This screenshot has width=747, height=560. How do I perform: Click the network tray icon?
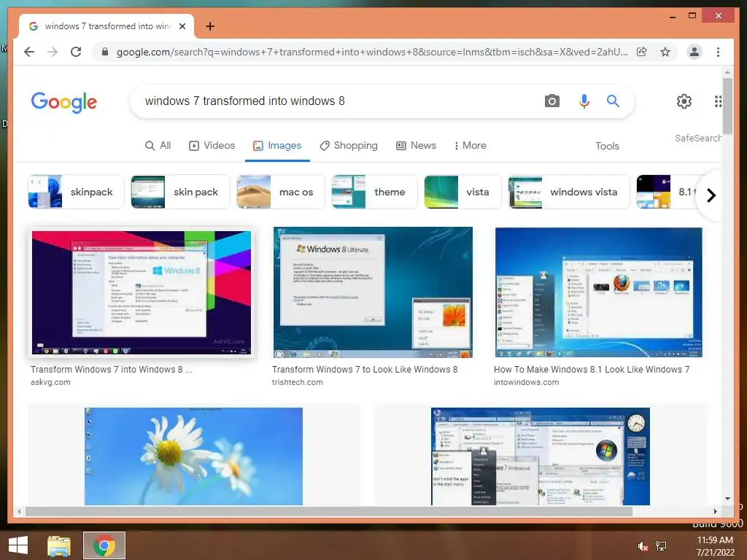pos(661,546)
